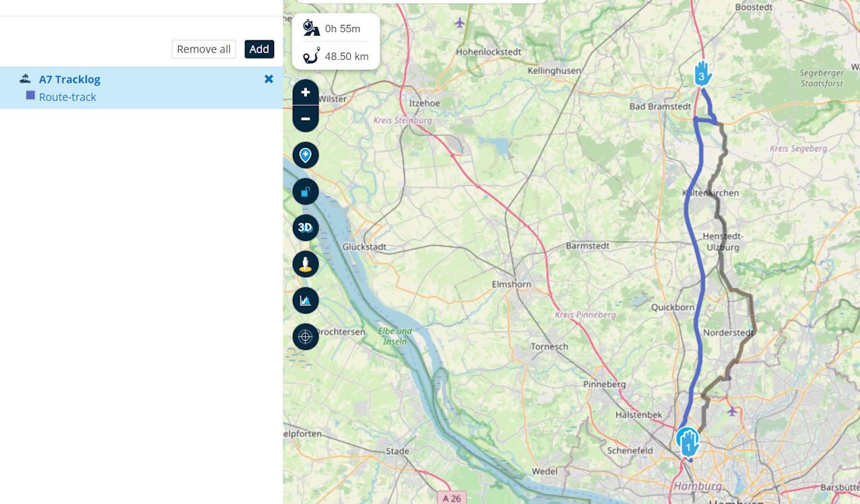Switch the map to 3D view

(305, 228)
